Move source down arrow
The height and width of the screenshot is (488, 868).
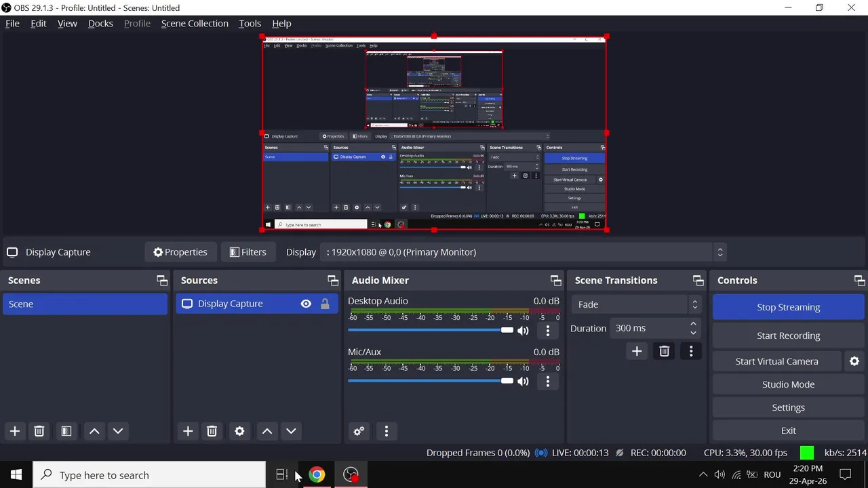[x=291, y=431]
